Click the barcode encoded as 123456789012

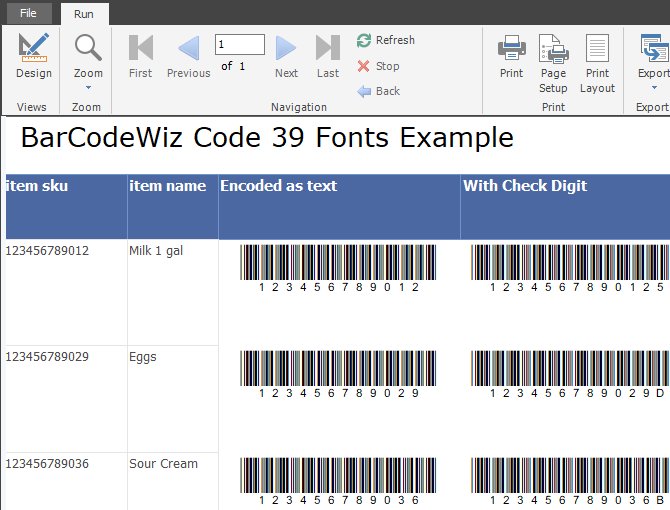click(338, 268)
